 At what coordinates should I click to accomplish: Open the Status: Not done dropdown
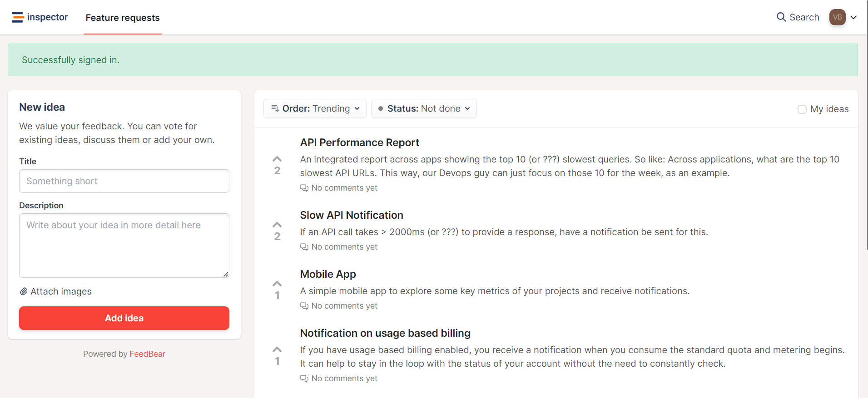point(424,108)
